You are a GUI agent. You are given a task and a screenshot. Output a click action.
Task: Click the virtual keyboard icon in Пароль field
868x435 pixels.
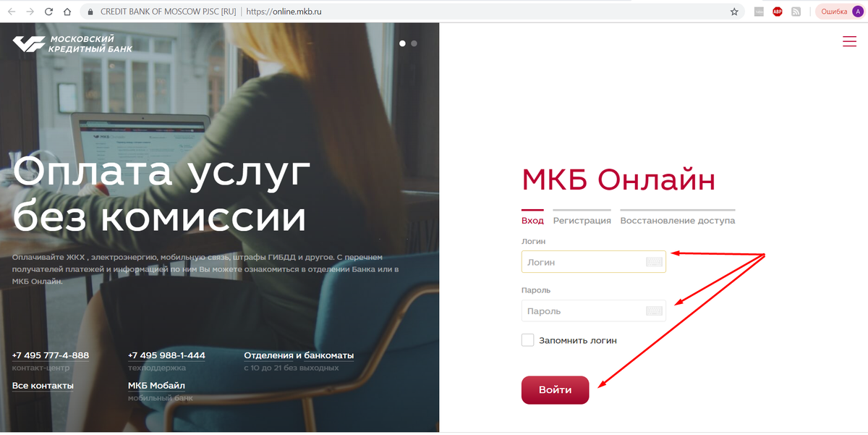pyautogui.click(x=655, y=311)
